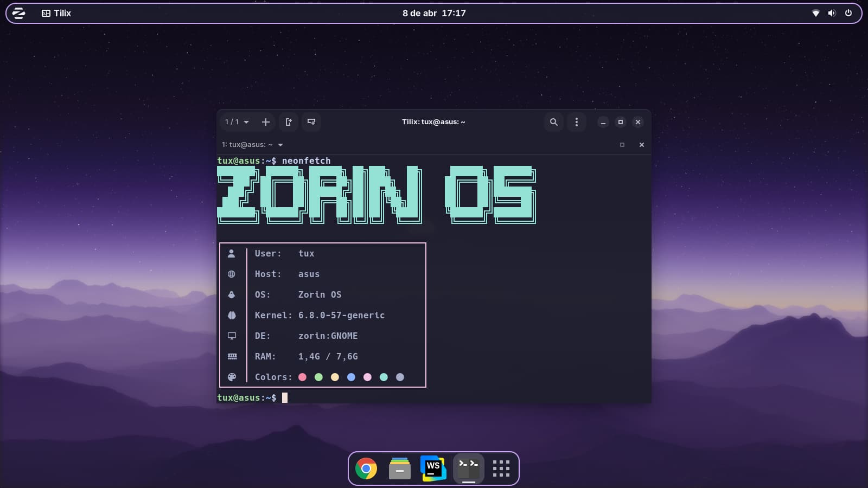Click the blue color dot

352,377
